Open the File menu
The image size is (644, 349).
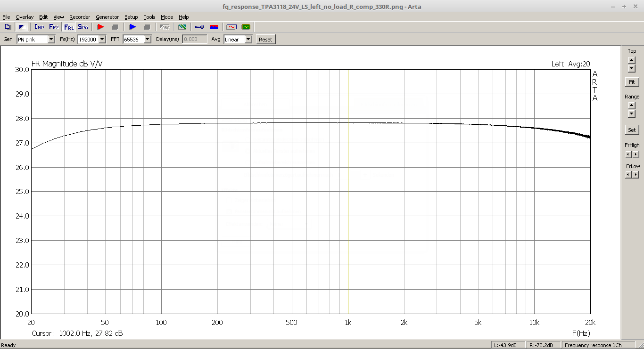point(6,17)
